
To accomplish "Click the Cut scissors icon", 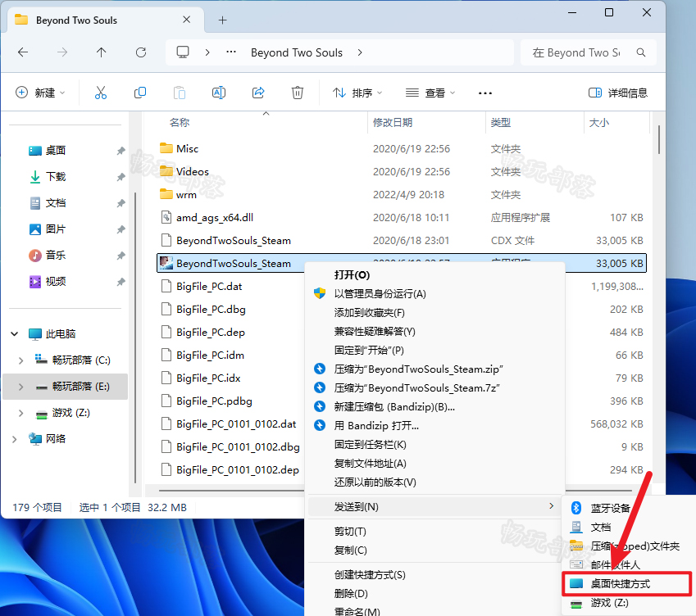I will pyautogui.click(x=101, y=93).
